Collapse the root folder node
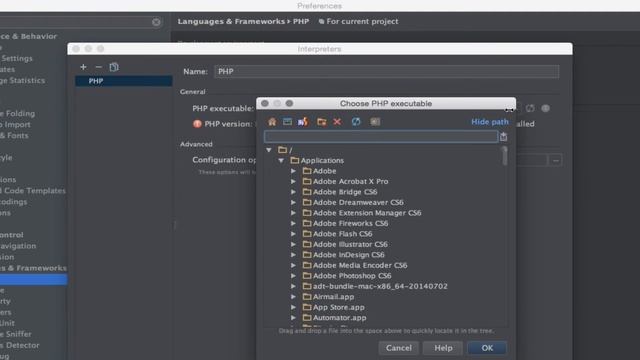 [269, 150]
